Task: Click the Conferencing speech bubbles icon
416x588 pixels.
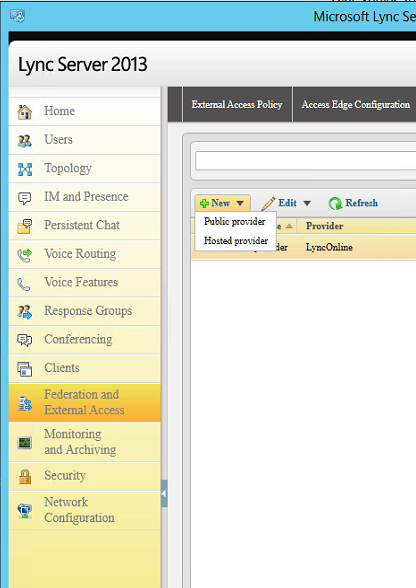Action: (24, 340)
